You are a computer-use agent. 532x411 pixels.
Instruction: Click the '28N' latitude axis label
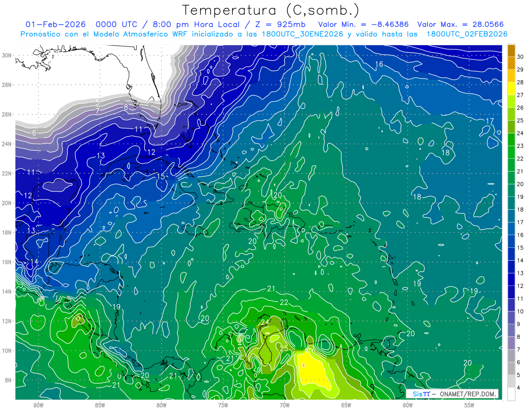click(7, 85)
